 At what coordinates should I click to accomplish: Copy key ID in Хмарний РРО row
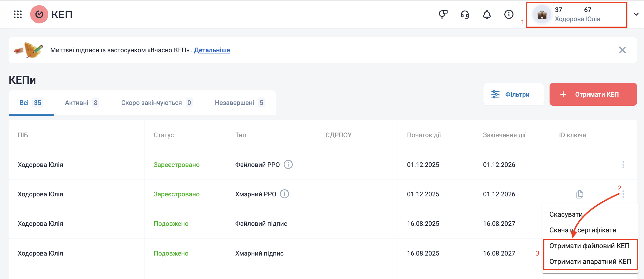(x=580, y=194)
